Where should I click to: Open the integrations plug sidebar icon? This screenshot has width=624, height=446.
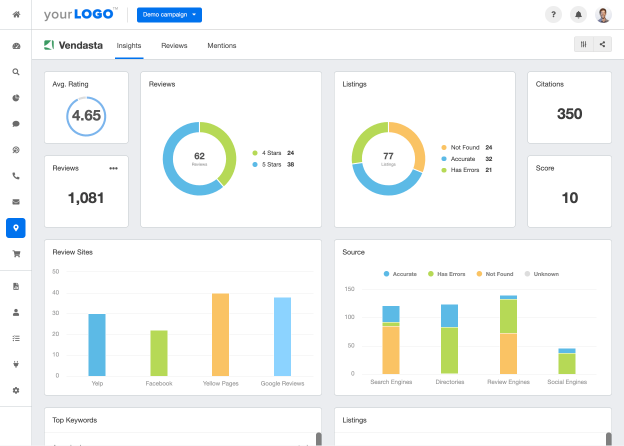(x=16, y=364)
